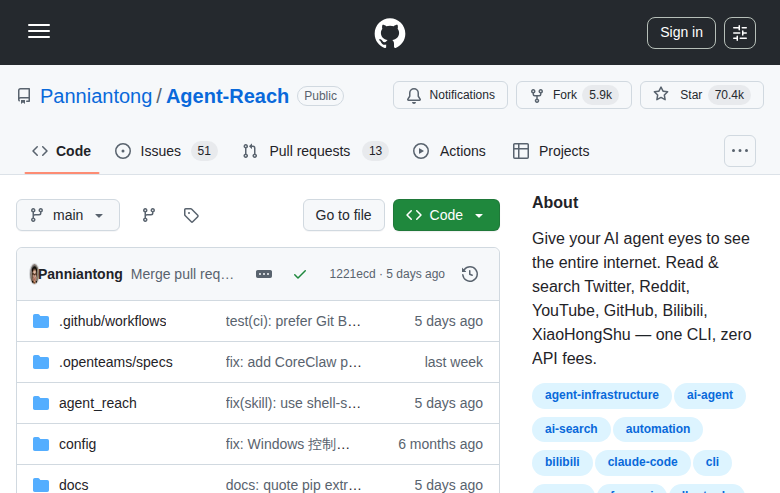Click the Go to file button
Image resolution: width=780 pixels, height=493 pixels.
344,215
